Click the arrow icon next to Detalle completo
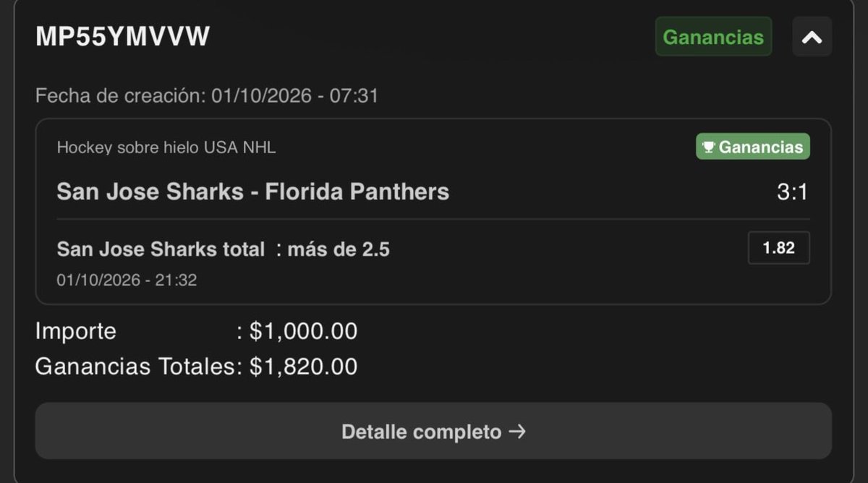The image size is (868, 483). [517, 432]
